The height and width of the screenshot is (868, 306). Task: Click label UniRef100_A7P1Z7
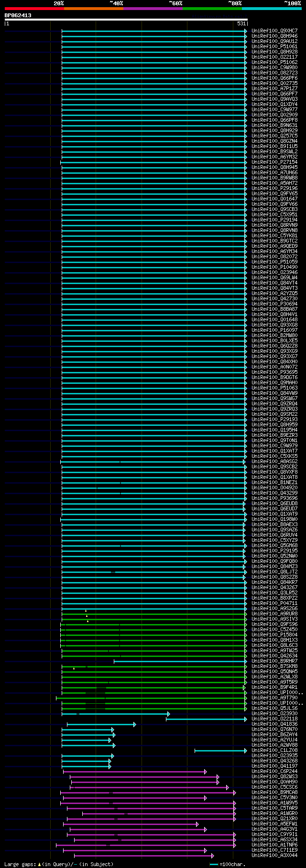(274, 88)
